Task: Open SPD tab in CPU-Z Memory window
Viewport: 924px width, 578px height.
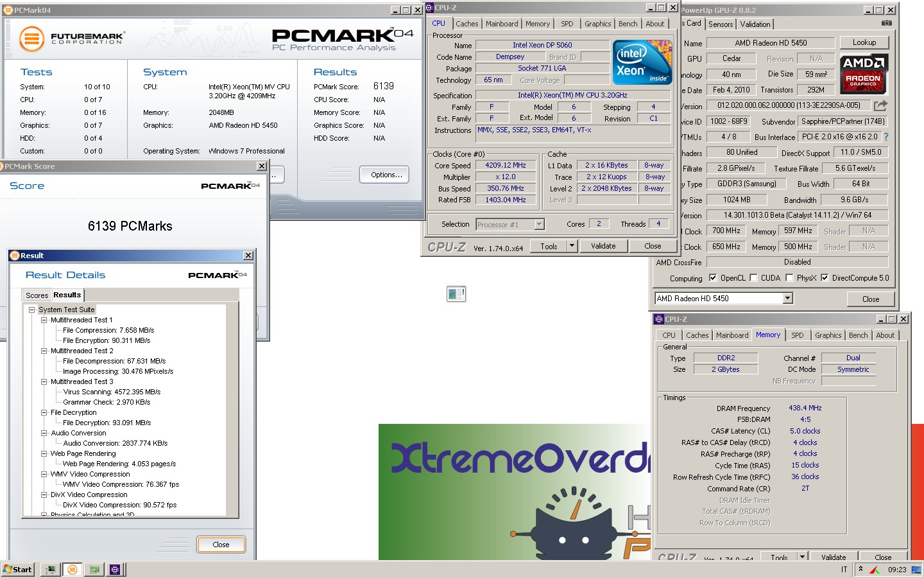Action: point(798,335)
